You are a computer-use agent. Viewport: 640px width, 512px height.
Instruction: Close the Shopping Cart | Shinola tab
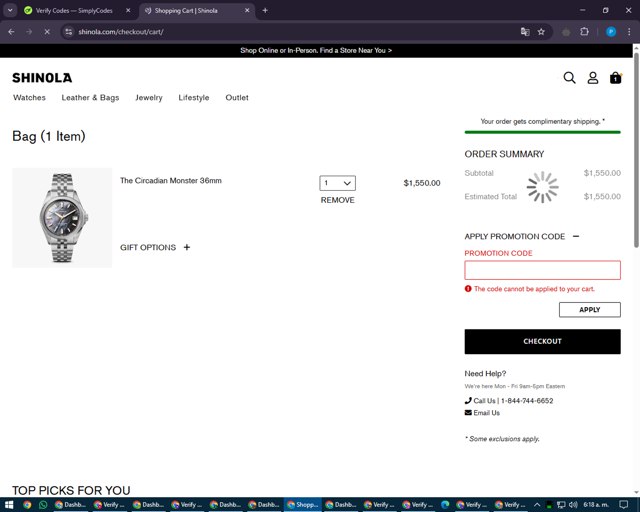tap(247, 11)
